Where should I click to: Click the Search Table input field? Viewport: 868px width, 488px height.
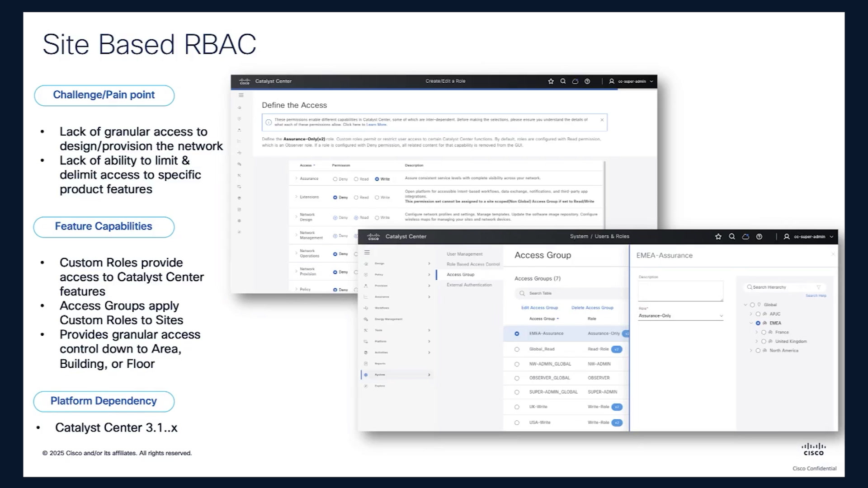571,293
